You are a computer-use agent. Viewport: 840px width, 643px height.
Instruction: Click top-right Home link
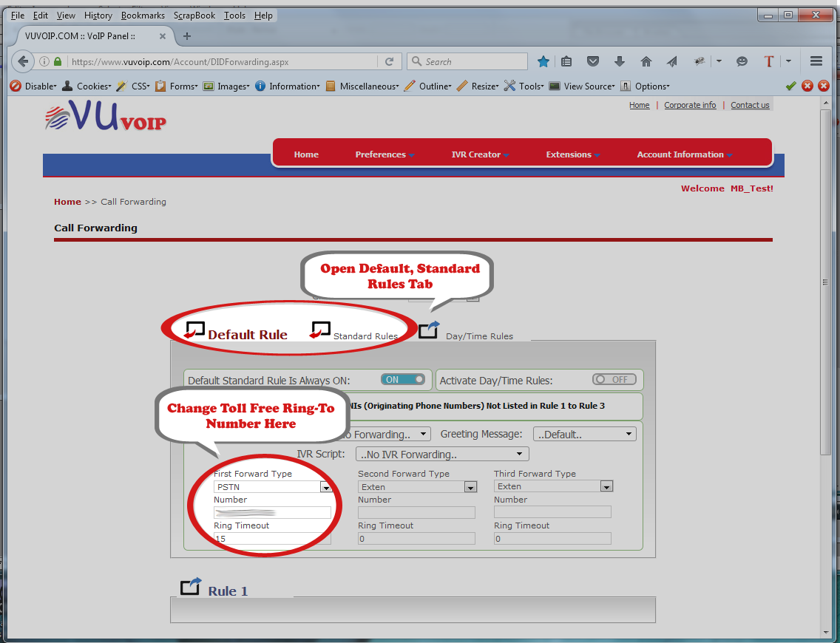[x=639, y=105]
